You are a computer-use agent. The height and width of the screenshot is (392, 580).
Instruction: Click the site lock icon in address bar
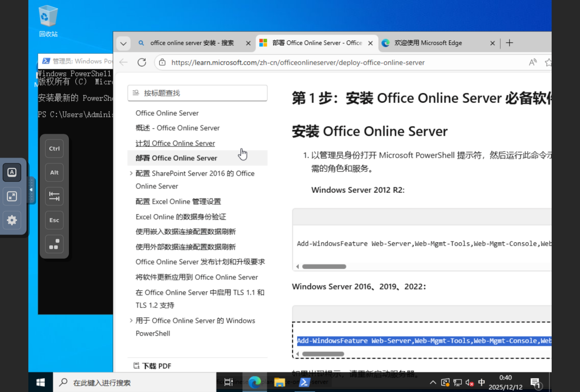[162, 62]
